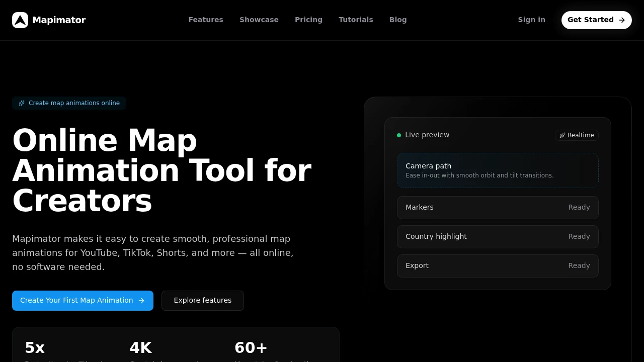Image resolution: width=644 pixels, height=362 pixels.
Task: Click the Ready status in Markers row
Action: pyautogui.click(x=579, y=207)
